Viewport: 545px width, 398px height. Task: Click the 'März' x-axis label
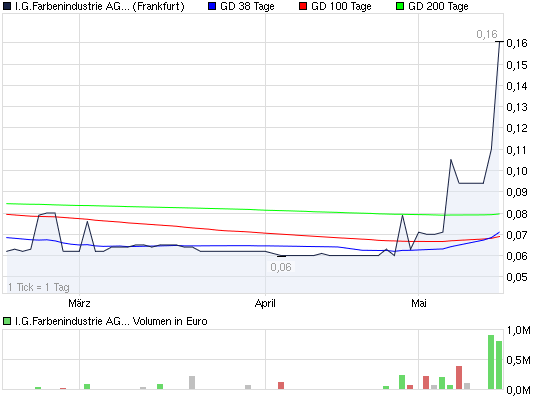pyautogui.click(x=79, y=303)
